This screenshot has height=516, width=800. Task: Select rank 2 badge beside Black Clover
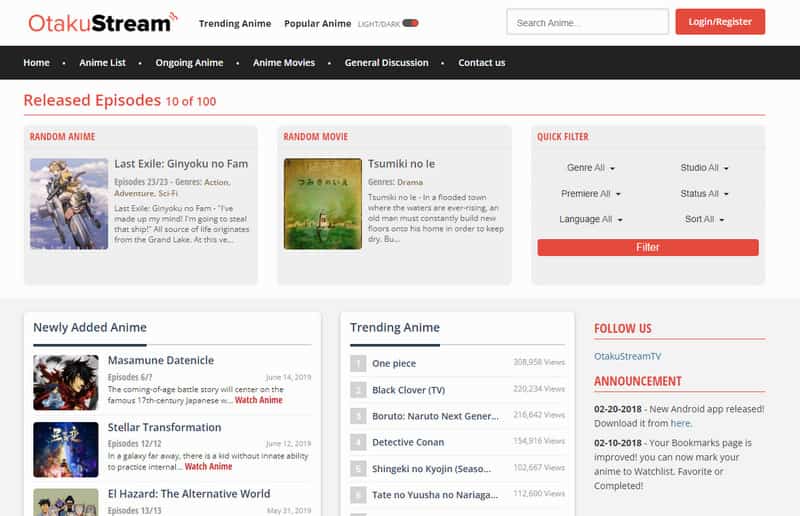pos(358,390)
